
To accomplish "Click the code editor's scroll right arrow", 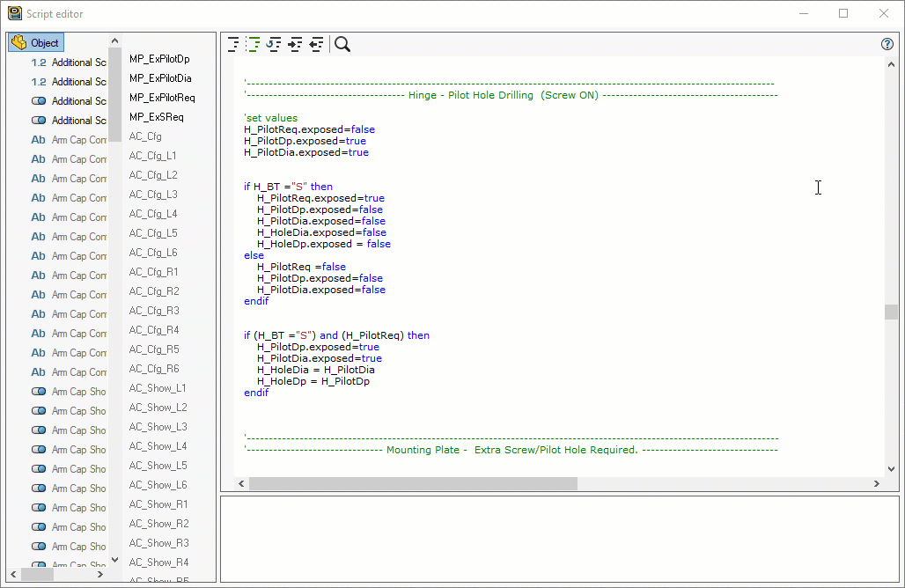I will click(x=877, y=483).
